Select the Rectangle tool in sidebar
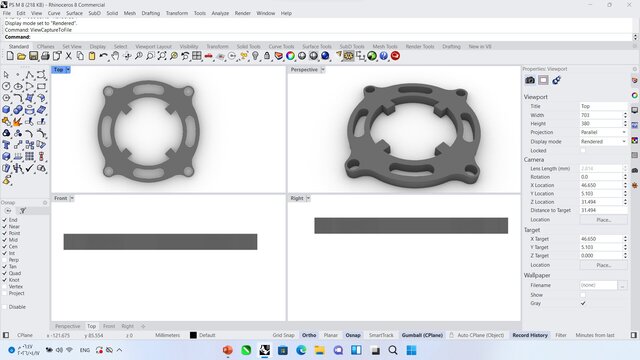Viewport: 640px width, 360px height. [x=41, y=86]
